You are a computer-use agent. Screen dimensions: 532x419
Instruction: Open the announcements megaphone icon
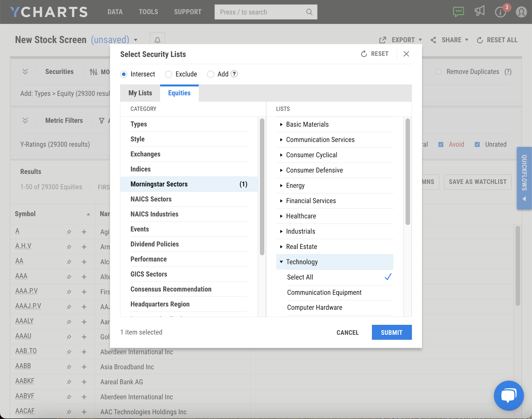coord(479,12)
